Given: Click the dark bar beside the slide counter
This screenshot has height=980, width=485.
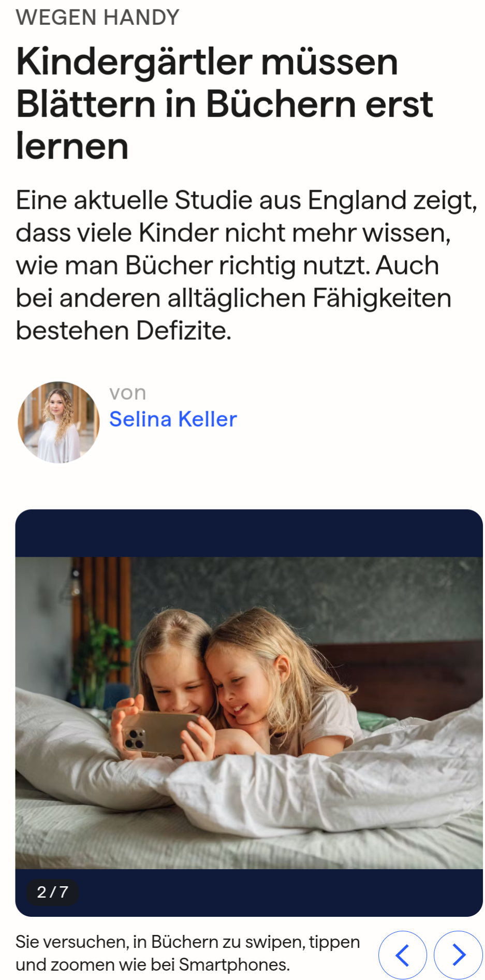Looking at the screenshot, I should pyautogui.click(x=280, y=892).
